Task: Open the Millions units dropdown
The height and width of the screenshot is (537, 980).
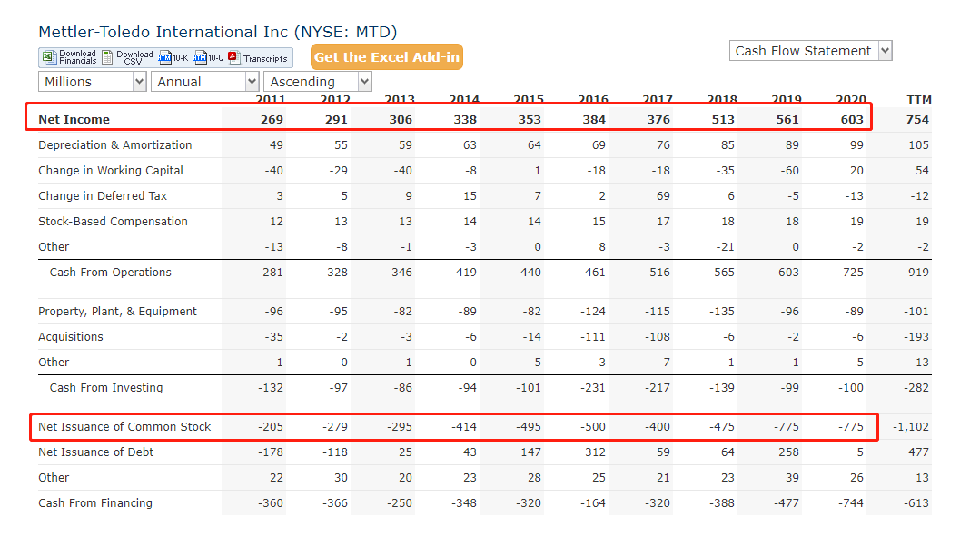Action: (x=93, y=81)
